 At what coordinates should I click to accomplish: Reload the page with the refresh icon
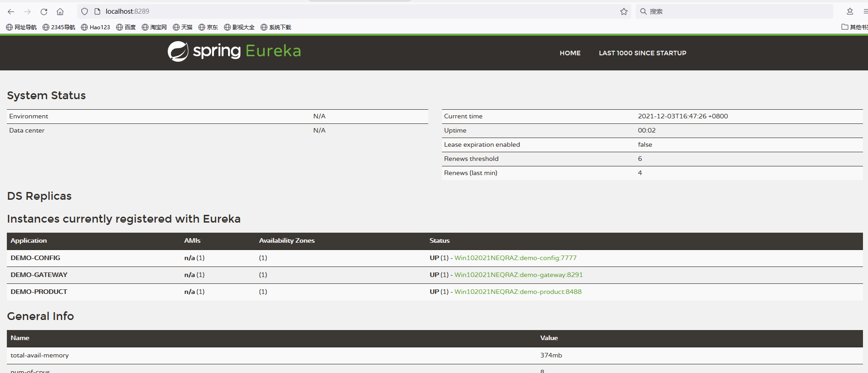[x=44, y=11]
